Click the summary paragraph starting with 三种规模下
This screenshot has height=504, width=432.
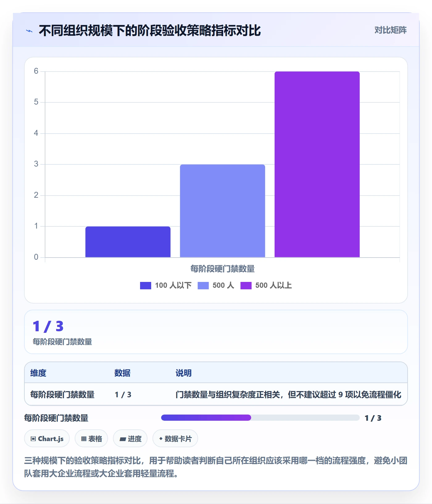click(x=216, y=467)
